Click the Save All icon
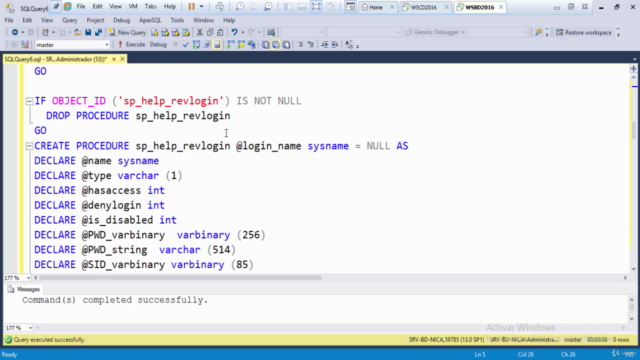640x360 pixels. pos(98,32)
